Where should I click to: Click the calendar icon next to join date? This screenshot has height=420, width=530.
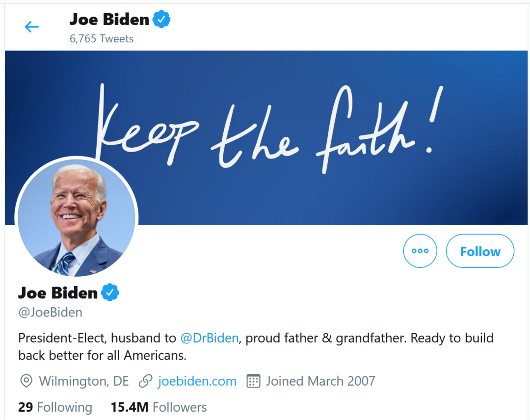point(253,381)
